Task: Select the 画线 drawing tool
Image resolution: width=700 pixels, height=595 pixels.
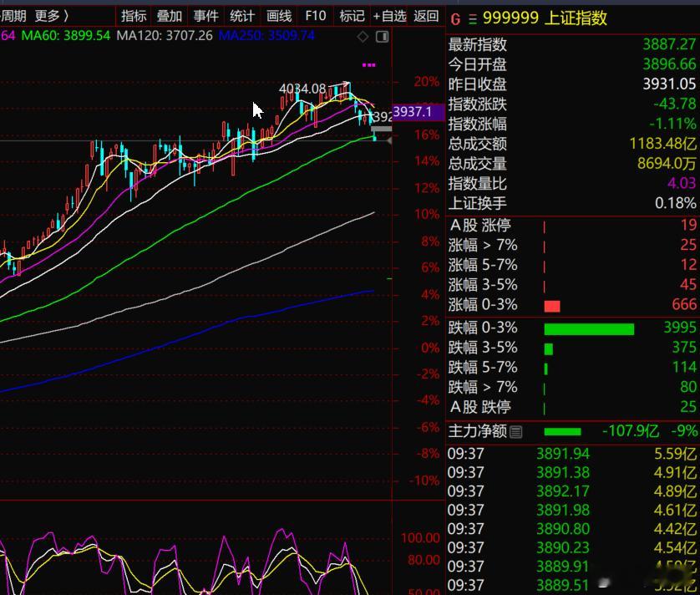Action: click(x=278, y=16)
